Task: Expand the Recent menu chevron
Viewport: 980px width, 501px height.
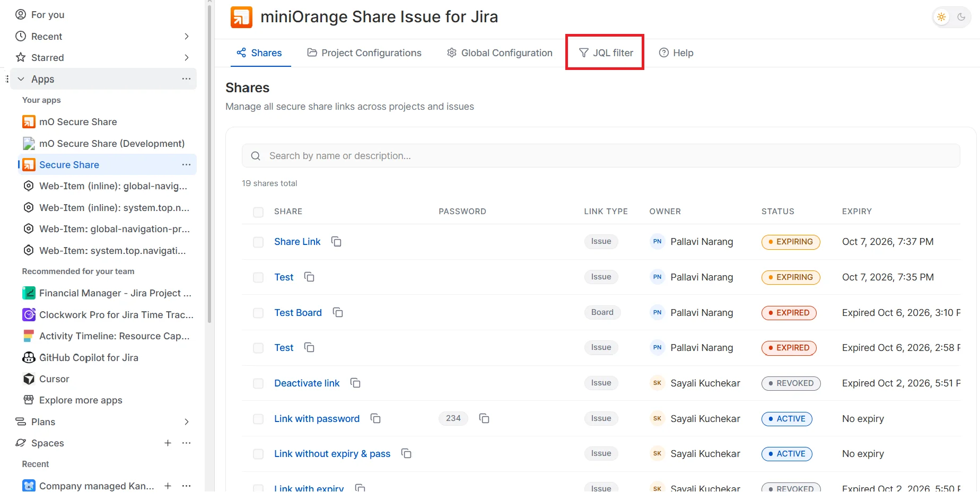Action: tap(186, 37)
